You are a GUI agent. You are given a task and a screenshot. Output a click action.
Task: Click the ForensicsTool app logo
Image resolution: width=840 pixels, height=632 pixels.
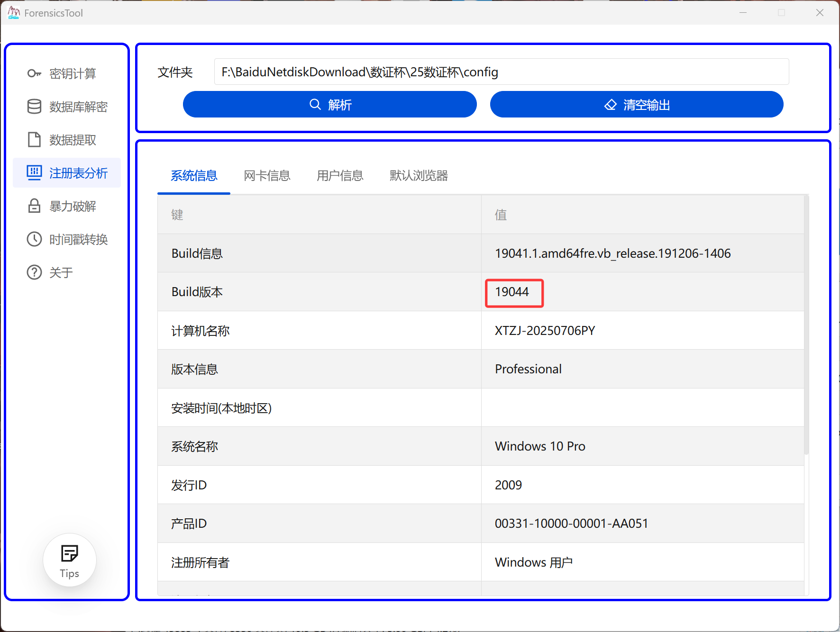point(14,13)
